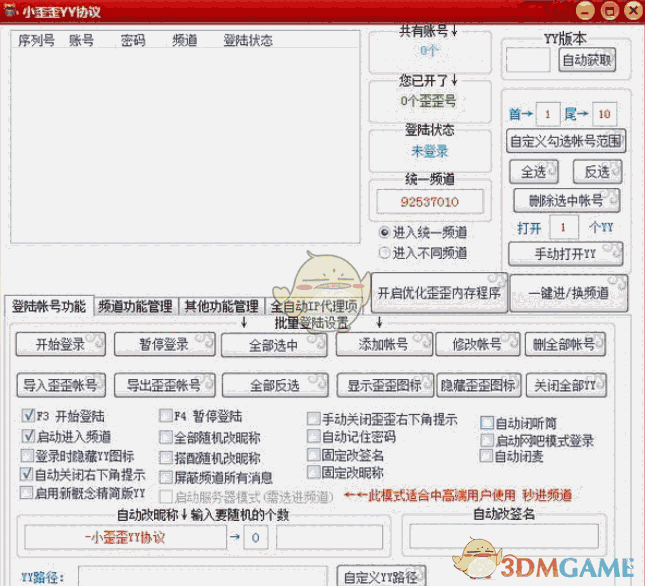Screen dimensions: 645x586
Task: Click 开始登录 button
Action: [x=60, y=344]
